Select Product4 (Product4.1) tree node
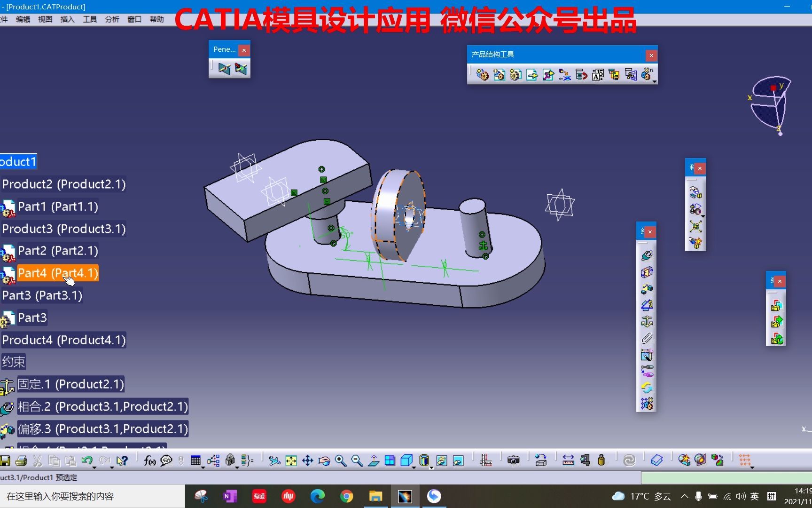Image resolution: width=812 pixels, height=508 pixels. 64,340
